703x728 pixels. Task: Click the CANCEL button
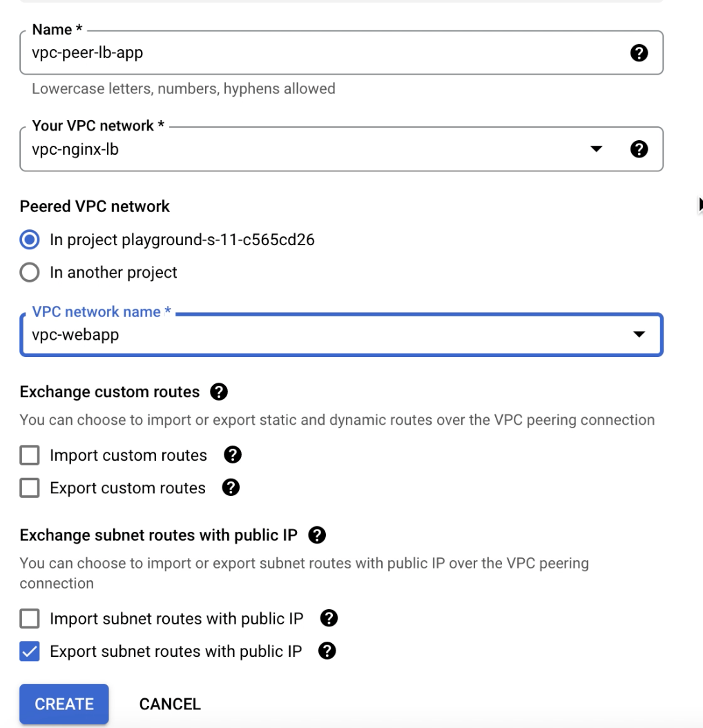(170, 704)
